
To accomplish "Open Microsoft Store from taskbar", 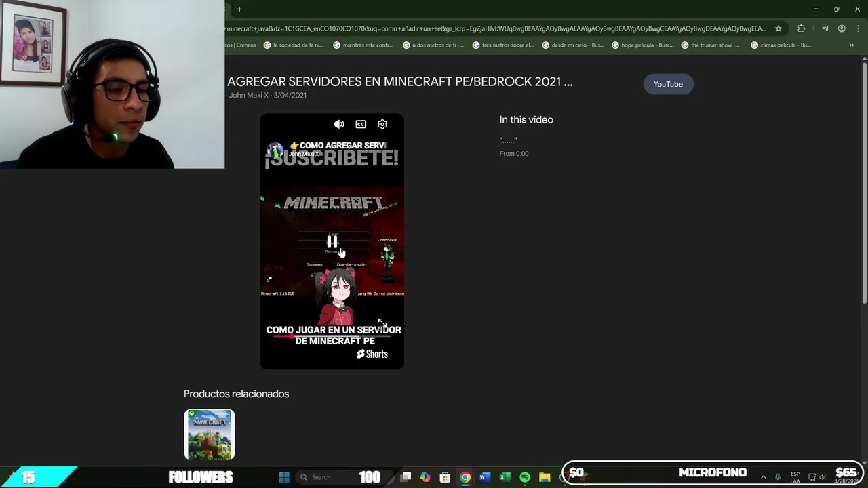I will click(x=445, y=477).
